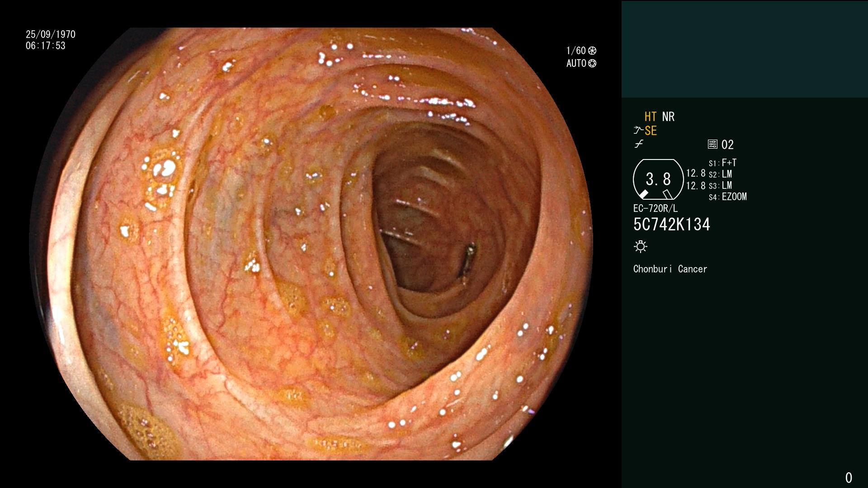Screen dimensions: 868x488
Task: Click the Chonburi Cancer facility name
Action: [x=670, y=269]
